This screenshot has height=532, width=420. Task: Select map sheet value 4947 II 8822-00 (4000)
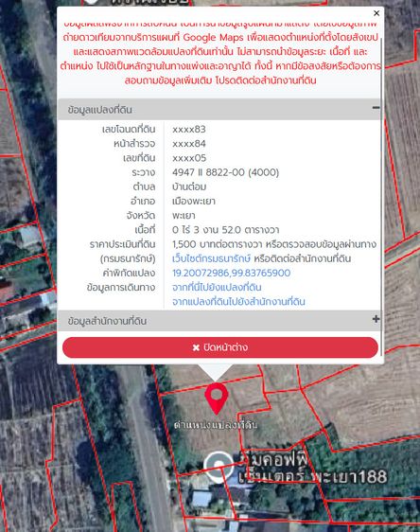pos(225,172)
